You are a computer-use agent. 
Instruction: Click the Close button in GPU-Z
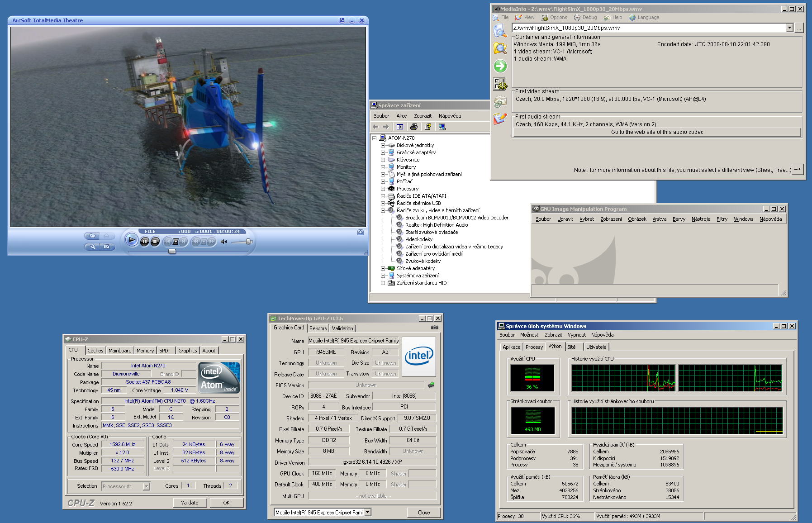[424, 513]
